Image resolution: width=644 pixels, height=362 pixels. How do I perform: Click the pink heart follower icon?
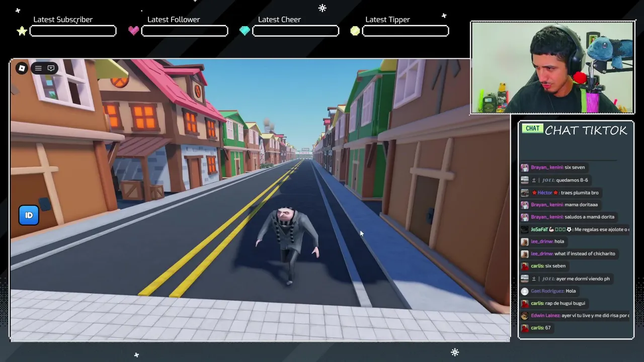click(133, 31)
